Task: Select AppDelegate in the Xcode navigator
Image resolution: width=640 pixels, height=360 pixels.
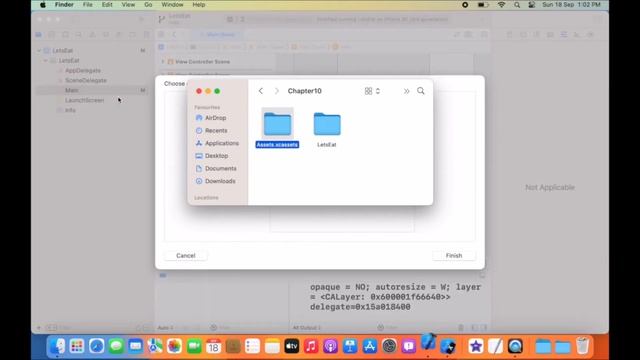Action: coord(83,70)
